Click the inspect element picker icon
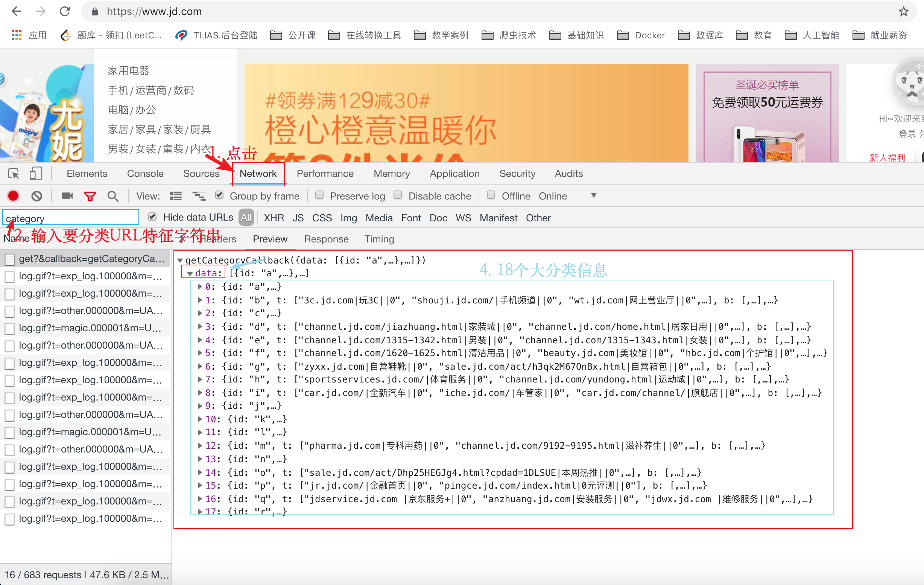924x585 pixels. 14,173
